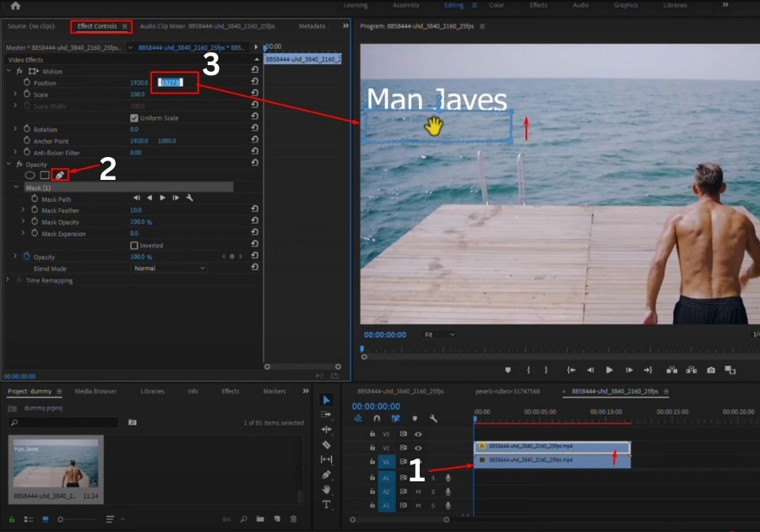
Task: Collapse the Mask (1) group
Action: pos(16,187)
